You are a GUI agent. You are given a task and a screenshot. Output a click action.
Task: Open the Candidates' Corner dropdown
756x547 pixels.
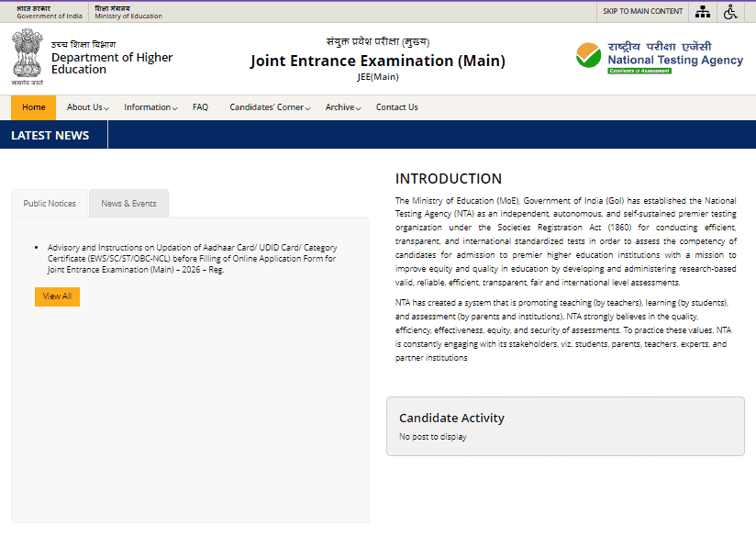point(268,107)
